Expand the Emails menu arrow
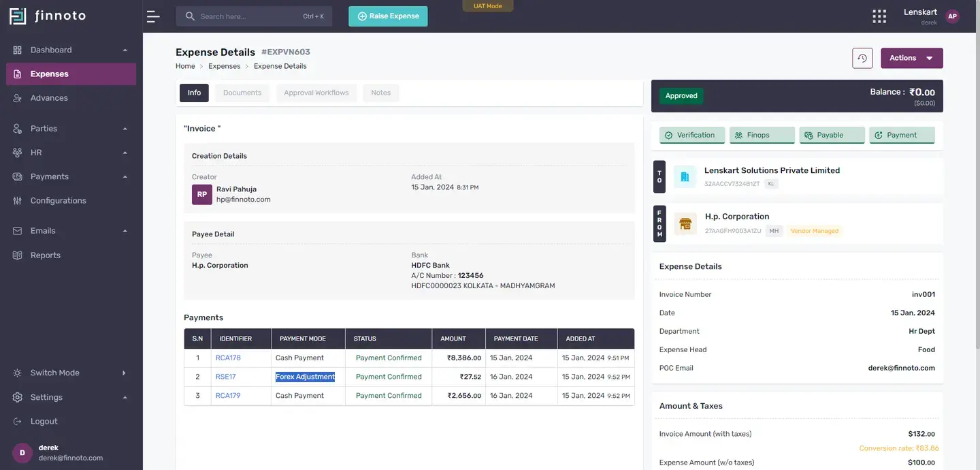The image size is (980, 470). click(x=125, y=231)
